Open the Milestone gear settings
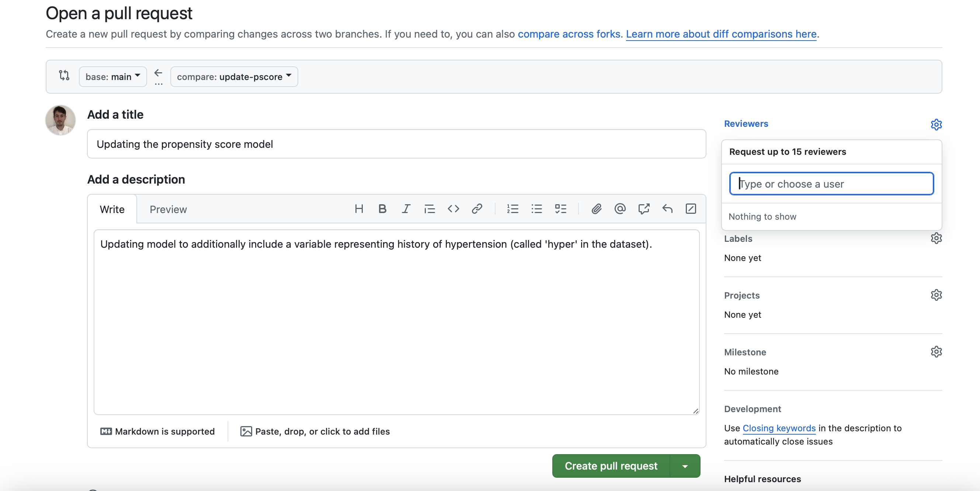The width and height of the screenshot is (980, 491). click(x=936, y=352)
